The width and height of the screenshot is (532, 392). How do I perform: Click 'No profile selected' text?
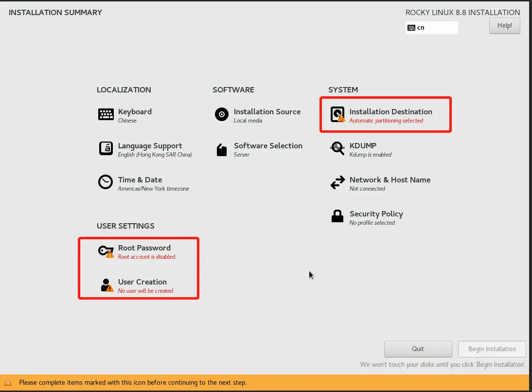point(372,223)
